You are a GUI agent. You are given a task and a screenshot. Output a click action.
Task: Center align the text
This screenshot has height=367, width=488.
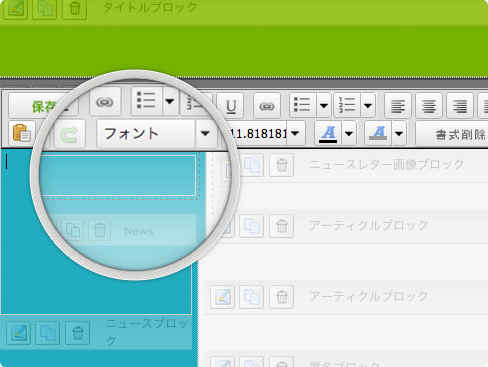tap(429, 106)
